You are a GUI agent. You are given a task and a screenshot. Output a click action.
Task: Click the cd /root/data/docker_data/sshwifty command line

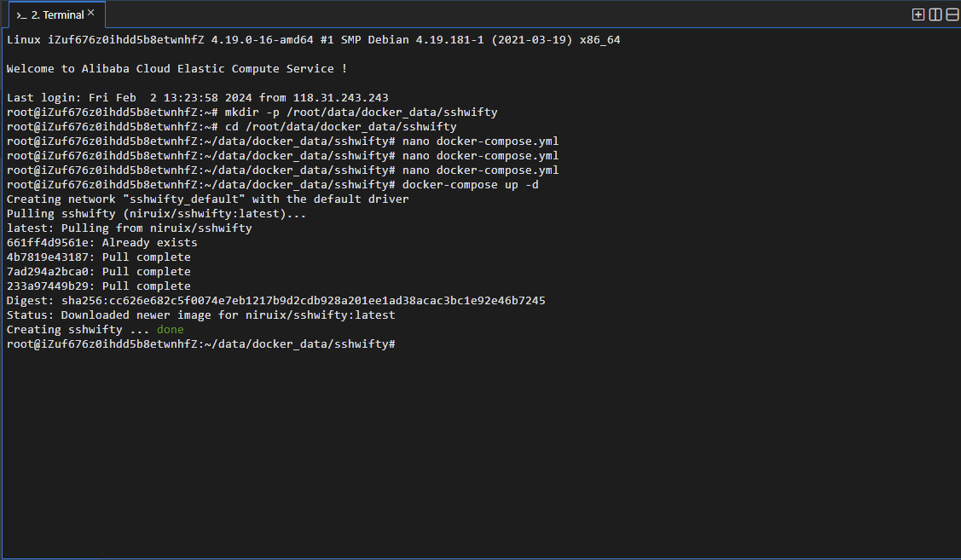click(x=232, y=127)
